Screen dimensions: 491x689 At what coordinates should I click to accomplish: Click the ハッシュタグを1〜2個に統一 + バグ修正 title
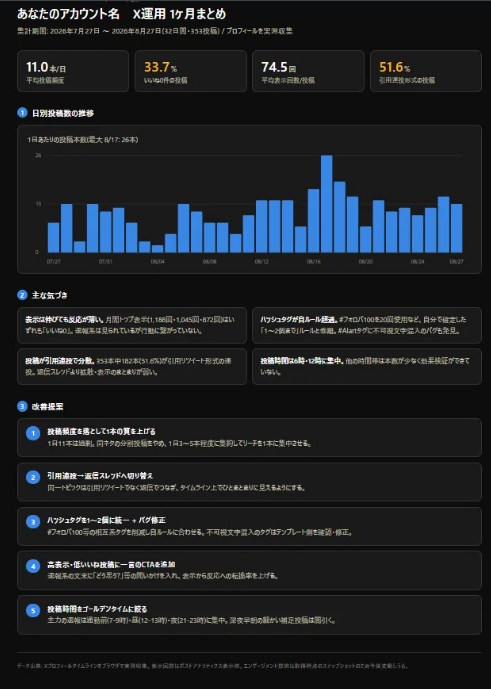(106, 520)
